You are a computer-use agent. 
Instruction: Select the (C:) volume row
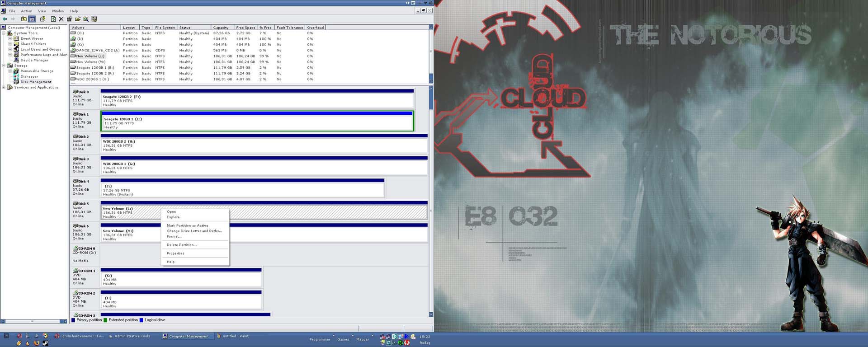(x=198, y=33)
